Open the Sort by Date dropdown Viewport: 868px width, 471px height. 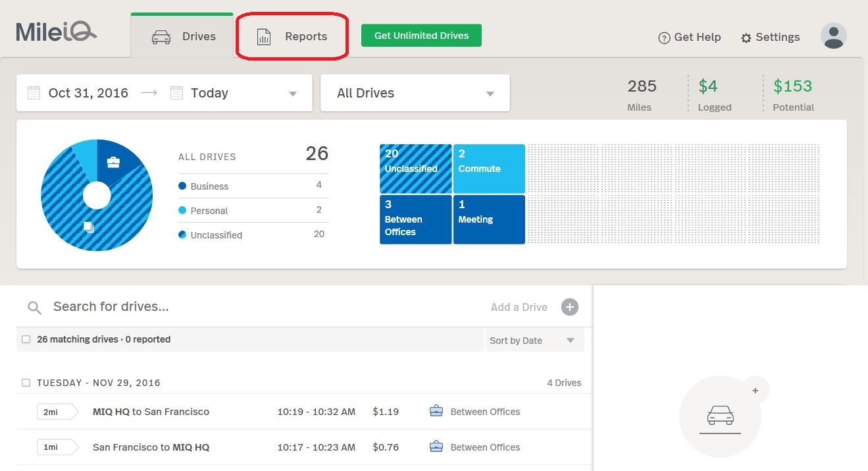(534, 340)
